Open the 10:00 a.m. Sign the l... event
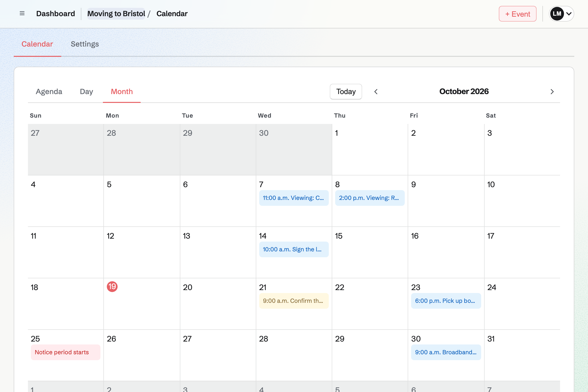Image resolution: width=588 pixels, height=392 pixels. [x=294, y=249]
